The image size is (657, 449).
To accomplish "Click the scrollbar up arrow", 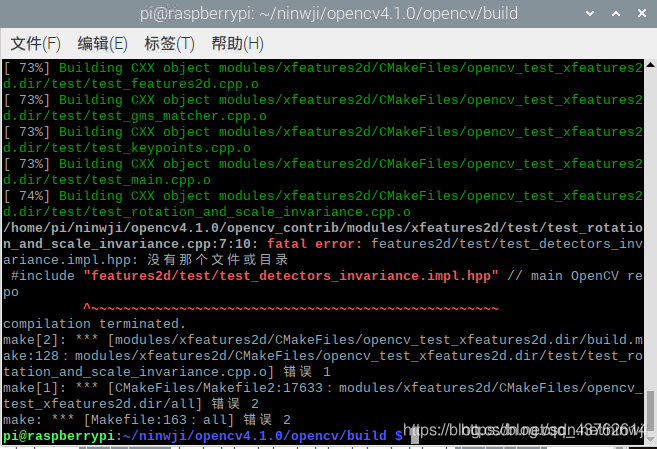I will (x=650, y=65).
